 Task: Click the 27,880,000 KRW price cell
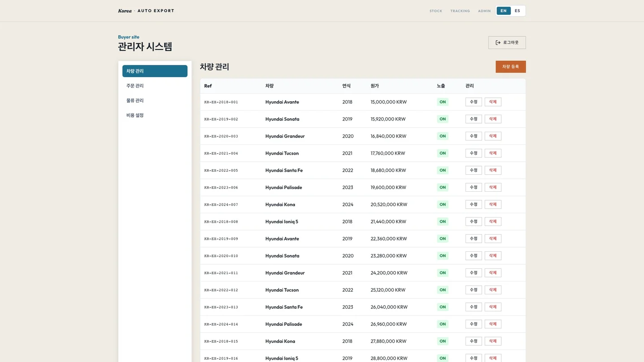click(x=388, y=341)
